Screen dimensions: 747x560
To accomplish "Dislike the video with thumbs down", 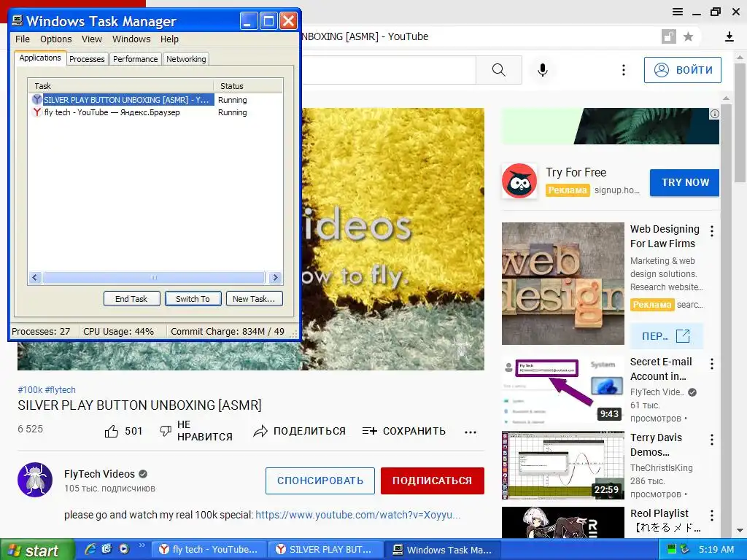I will (166, 432).
